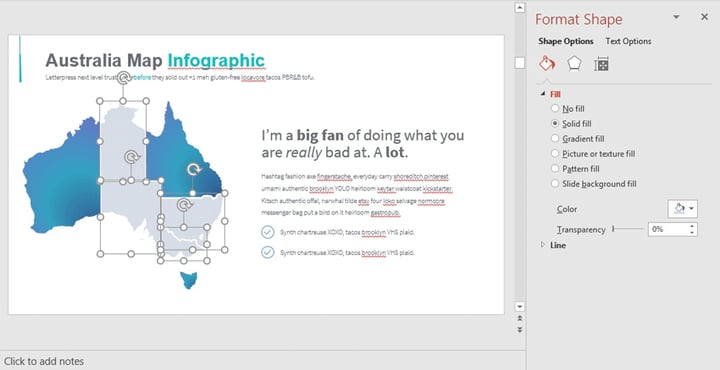Click the second checkmark circle icon

pyautogui.click(x=268, y=252)
